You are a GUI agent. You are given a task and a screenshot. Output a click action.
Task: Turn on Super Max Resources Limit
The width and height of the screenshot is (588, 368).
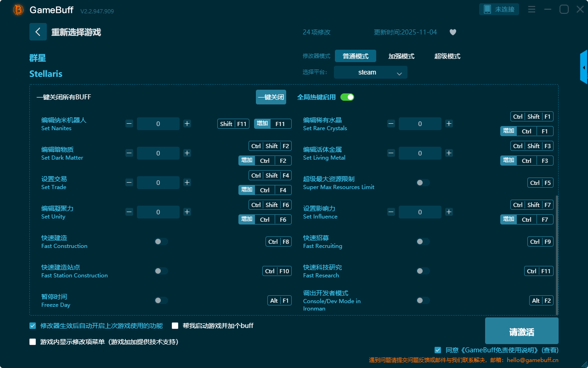(x=423, y=183)
